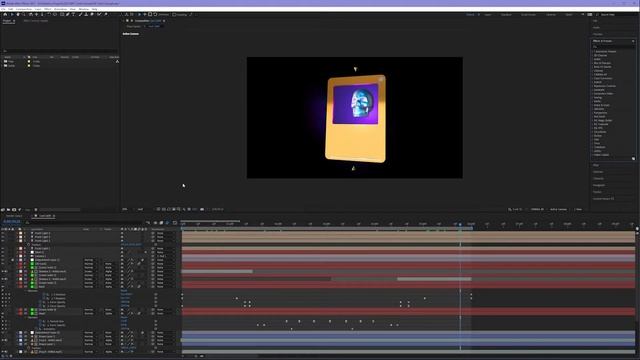
Task: Select the Type tool
Action: pyautogui.click(x=73, y=14)
